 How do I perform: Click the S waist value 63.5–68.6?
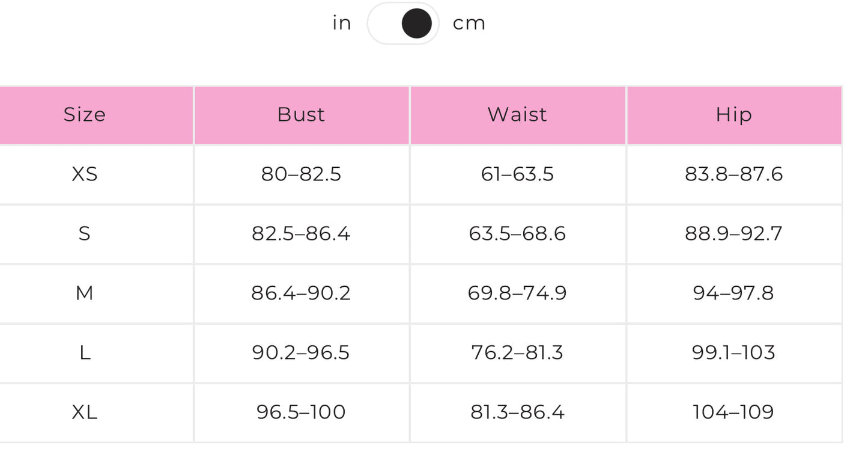pyautogui.click(x=517, y=233)
